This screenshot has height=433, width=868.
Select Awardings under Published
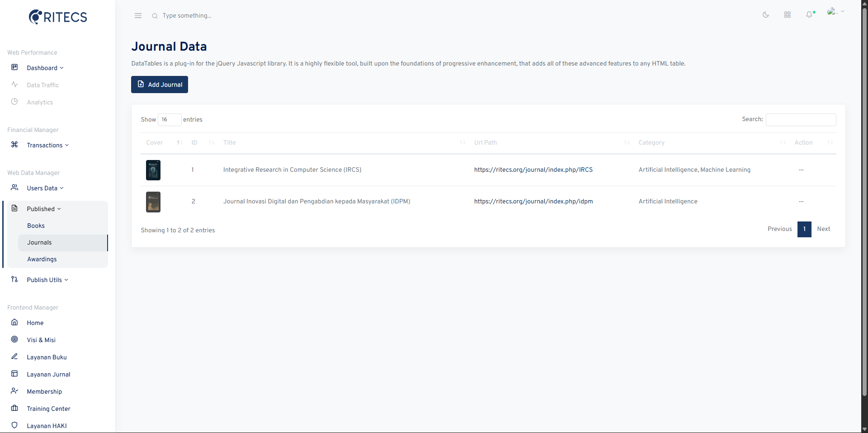(x=42, y=259)
